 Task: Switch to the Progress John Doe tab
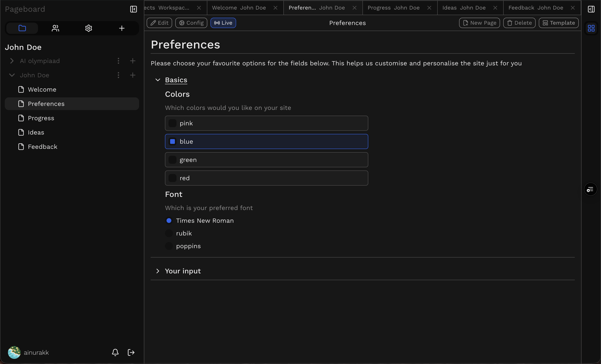pyautogui.click(x=394, y=8)
